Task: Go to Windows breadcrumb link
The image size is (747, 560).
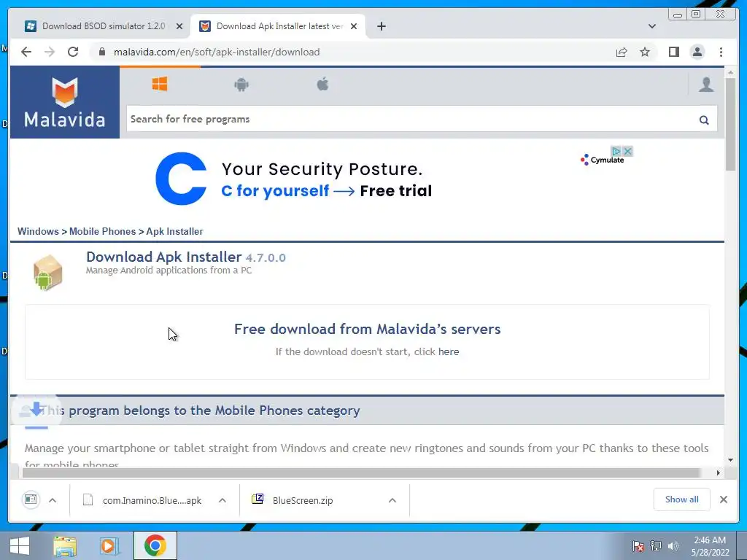Action: pyautogui.click(x=38, y=231)
